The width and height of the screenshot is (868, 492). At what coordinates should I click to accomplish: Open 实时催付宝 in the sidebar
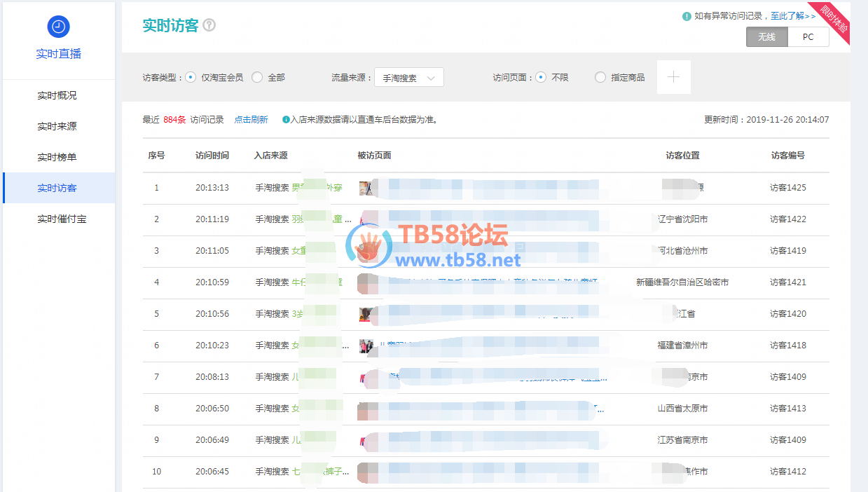(62, 219)
